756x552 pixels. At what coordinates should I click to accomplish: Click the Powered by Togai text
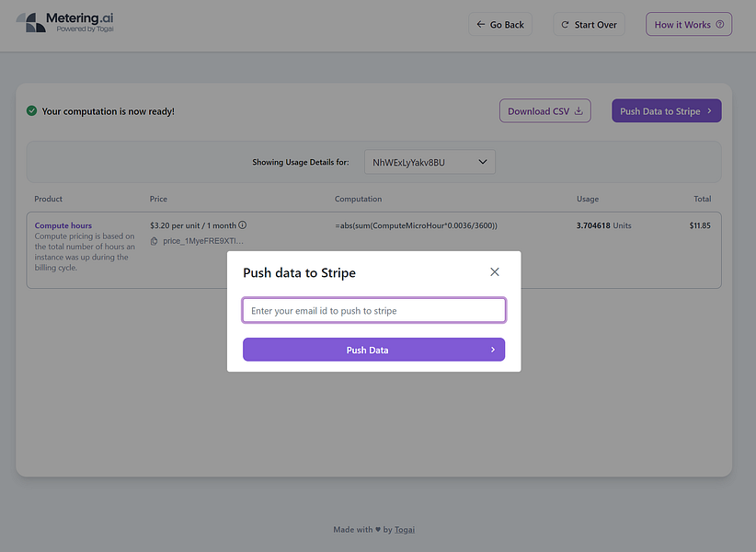(x=86, y=29)
